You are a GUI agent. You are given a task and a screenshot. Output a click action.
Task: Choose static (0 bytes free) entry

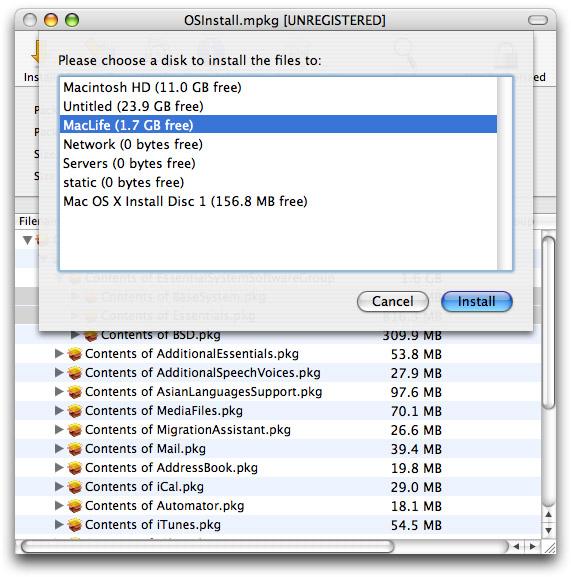click(278, 182)
